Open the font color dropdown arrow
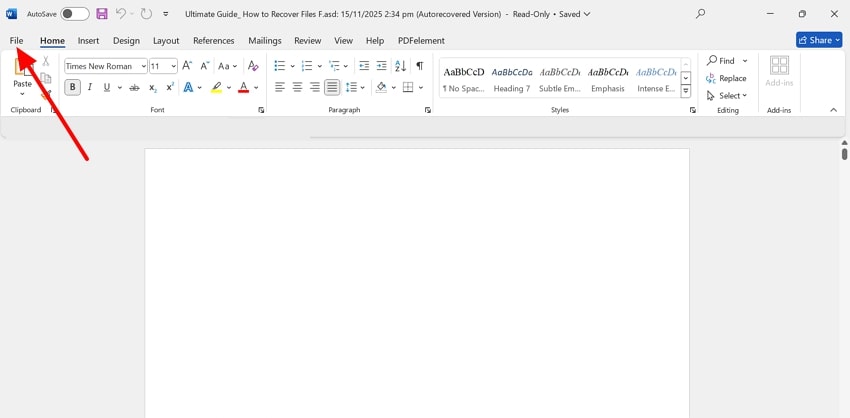The width and height of the screenshot is (850, 418). (256, 87)
